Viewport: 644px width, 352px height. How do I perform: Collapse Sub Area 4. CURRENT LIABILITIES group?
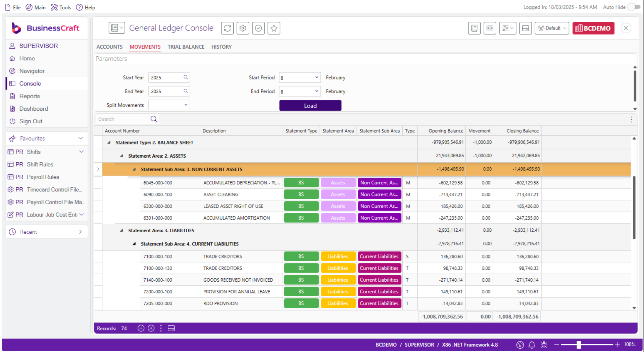(x=134, y=244)
